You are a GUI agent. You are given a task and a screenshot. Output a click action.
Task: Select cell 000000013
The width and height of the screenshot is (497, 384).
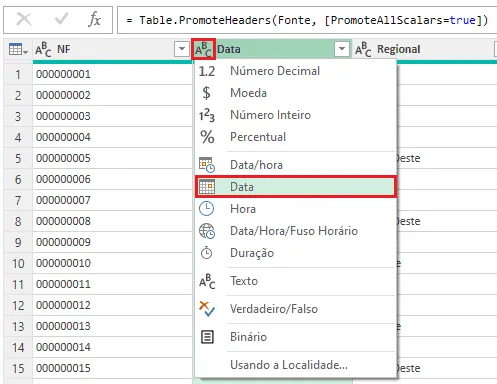pyautogui.click(x=113, y=326)
